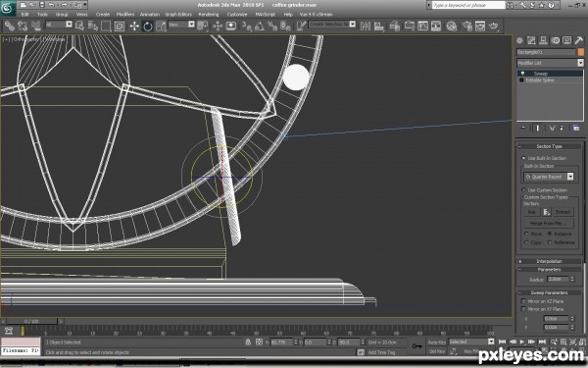Screen dimensions: 588x368
Task: Open the MAXScript menu
Action: (x=265, y=15)
